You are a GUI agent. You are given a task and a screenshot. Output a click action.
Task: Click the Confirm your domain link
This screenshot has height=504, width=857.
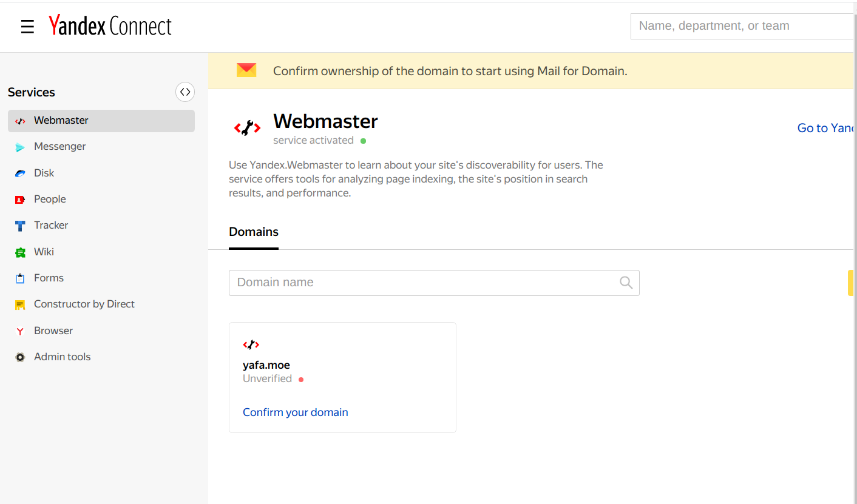tap(296, 412)
